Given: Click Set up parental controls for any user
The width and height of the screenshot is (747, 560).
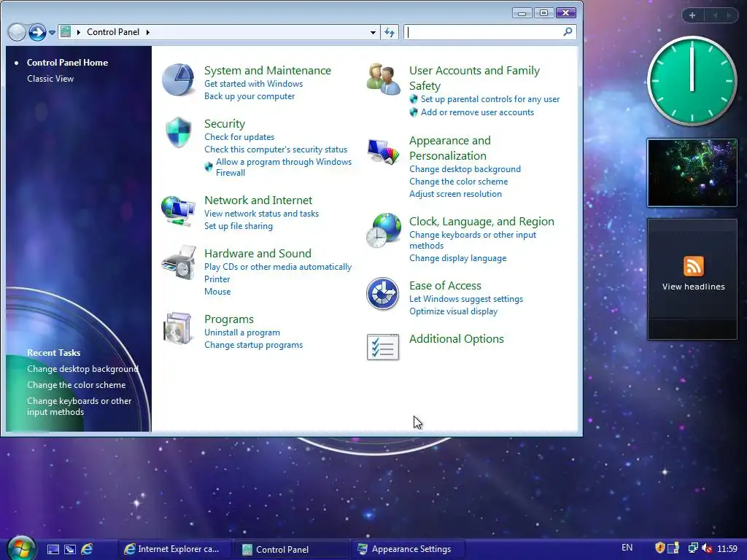Looking at the screenshot, I should [489, 99].
